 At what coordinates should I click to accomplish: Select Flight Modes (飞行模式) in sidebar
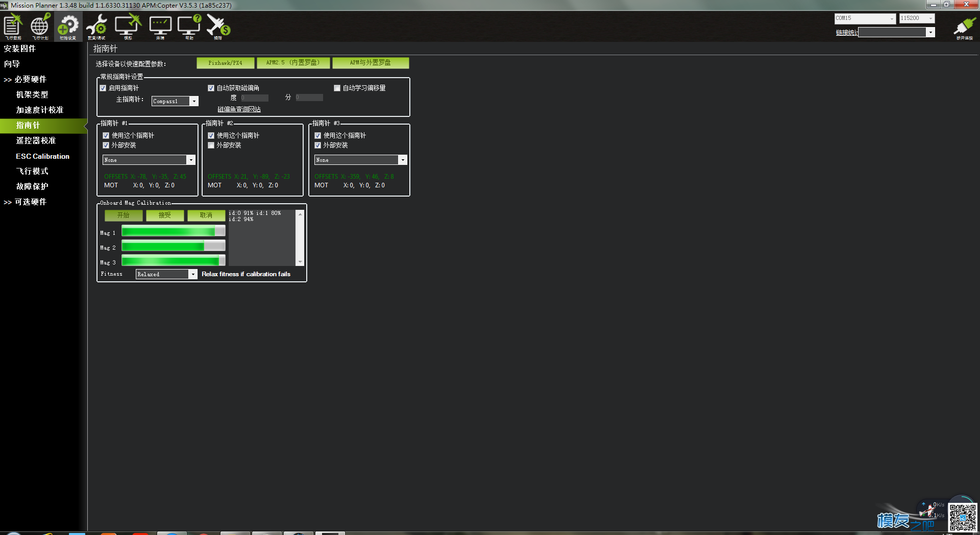(32, 171)
